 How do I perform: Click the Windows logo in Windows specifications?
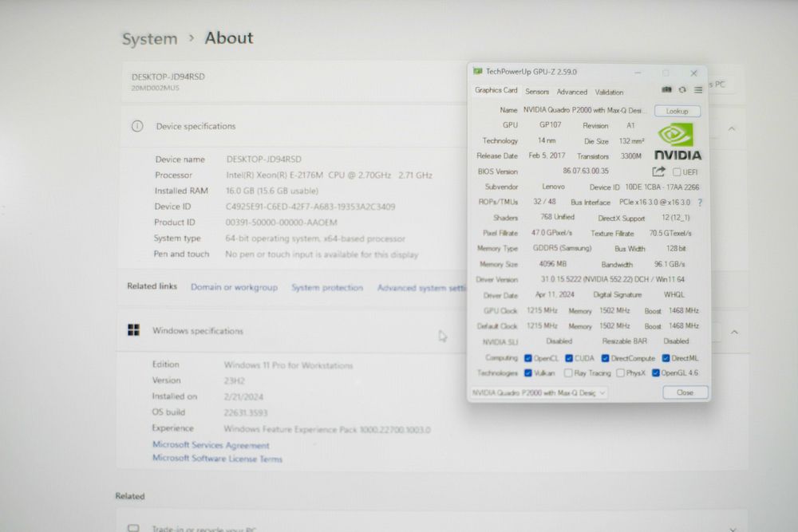point(133,330)
